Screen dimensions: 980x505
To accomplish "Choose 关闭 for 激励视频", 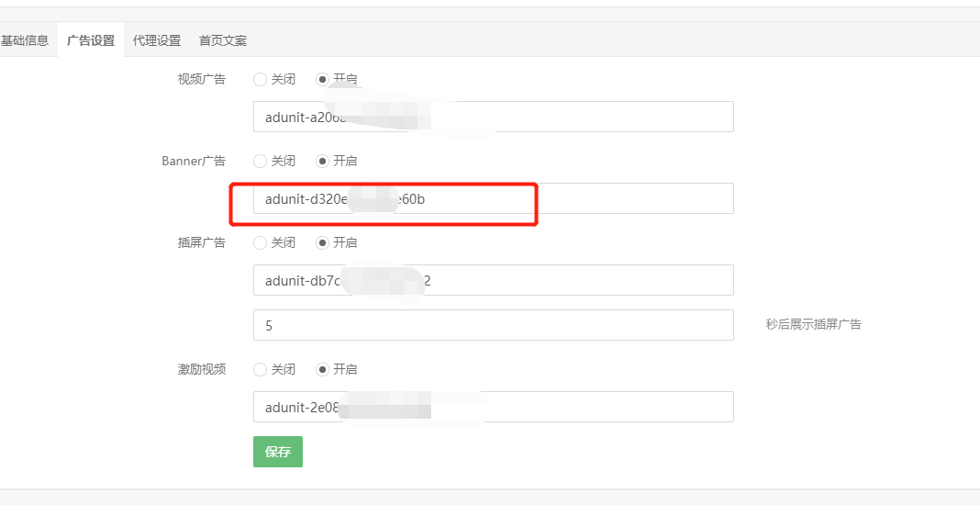I will 260,370.
